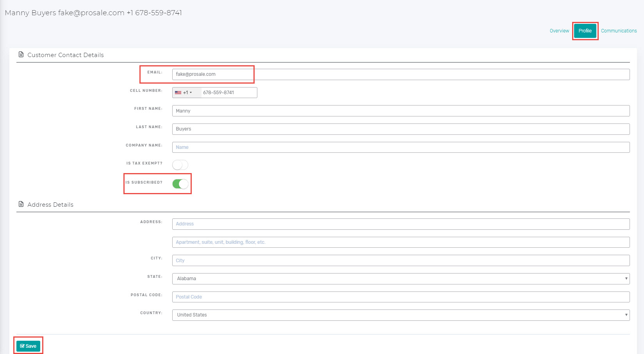Click the Last Name field containing Buyers

[x=401, y=129]
